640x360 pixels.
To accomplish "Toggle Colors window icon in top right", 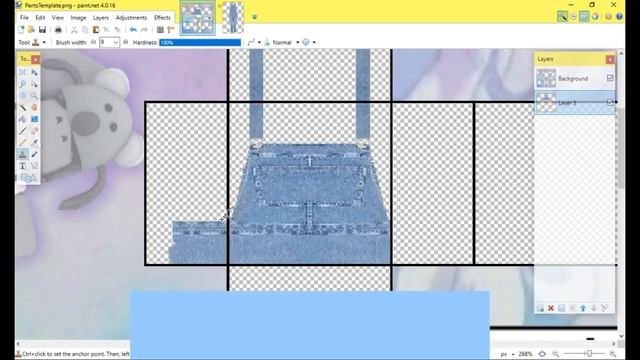I will click(595, 17).
